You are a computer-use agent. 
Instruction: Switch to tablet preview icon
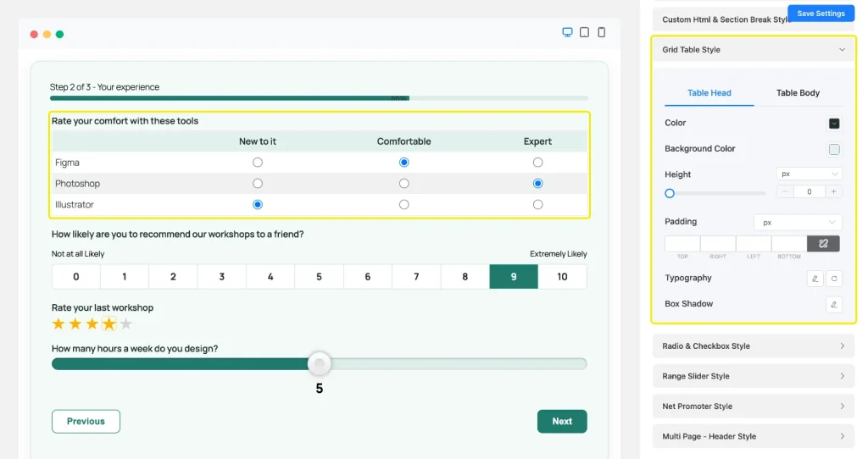point(584,33)
